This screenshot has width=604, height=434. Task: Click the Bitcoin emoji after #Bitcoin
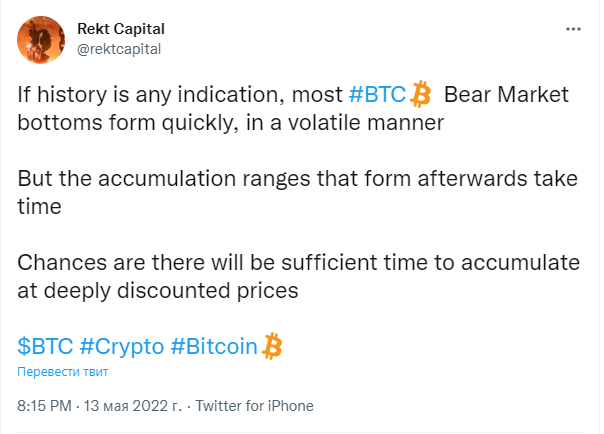click(272, 346)
